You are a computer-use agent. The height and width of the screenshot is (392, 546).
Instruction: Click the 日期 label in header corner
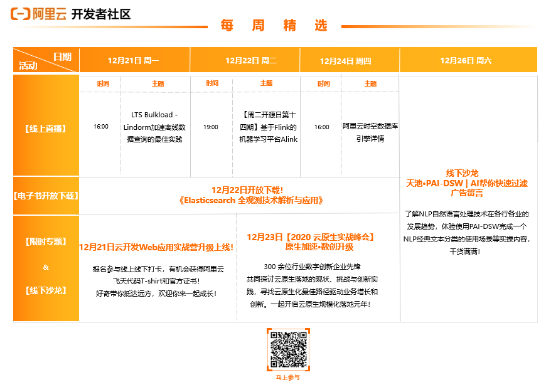[x=62, y=56]
